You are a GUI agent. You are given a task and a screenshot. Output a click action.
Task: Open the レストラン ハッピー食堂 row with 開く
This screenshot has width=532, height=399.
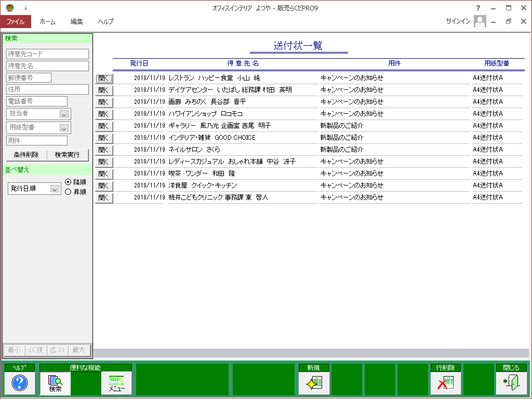click(x=104, y=78)
